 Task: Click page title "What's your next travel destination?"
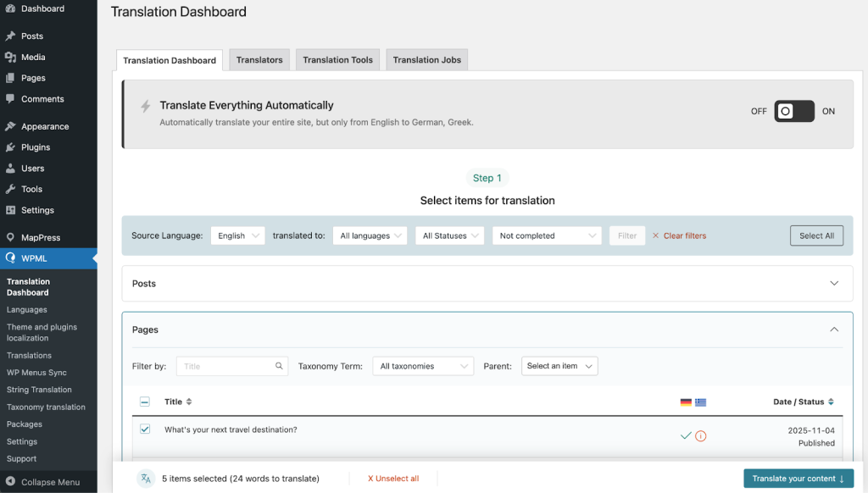click(231, 429)
